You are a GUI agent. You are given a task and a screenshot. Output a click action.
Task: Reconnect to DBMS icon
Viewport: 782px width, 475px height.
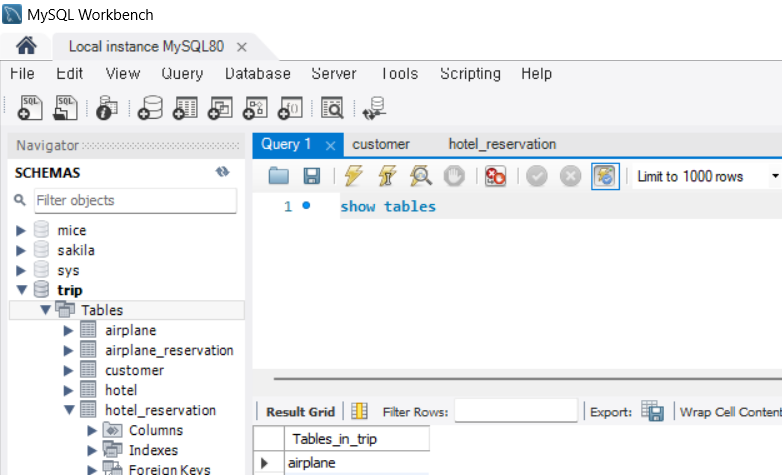click(374, 108)
